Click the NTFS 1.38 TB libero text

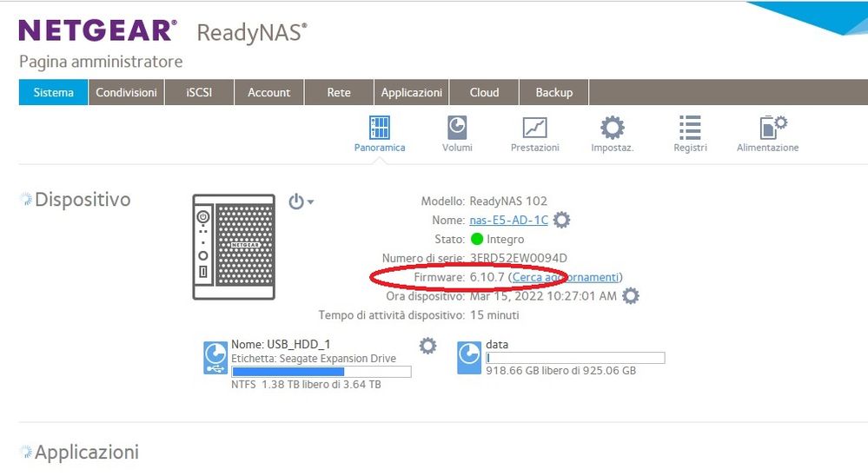306,384
